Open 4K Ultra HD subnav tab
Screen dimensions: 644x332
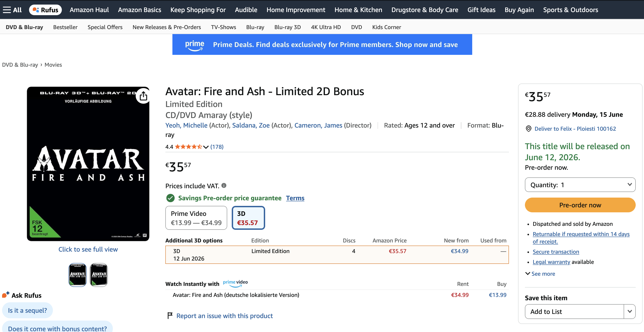tap(326, 27)
